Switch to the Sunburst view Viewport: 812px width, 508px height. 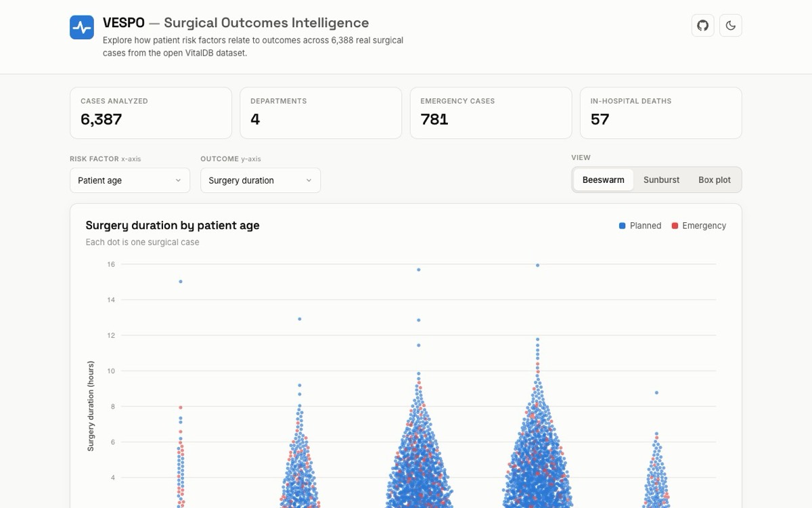(x=661, y=180)
